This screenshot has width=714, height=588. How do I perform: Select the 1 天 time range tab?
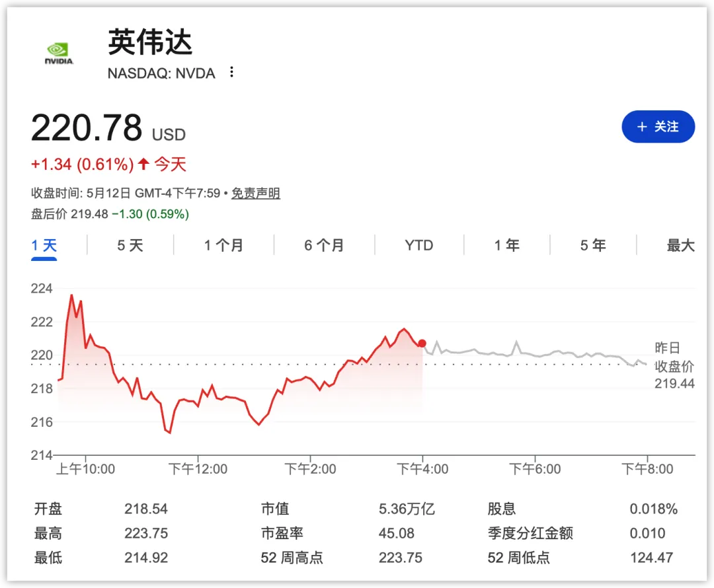44,246
